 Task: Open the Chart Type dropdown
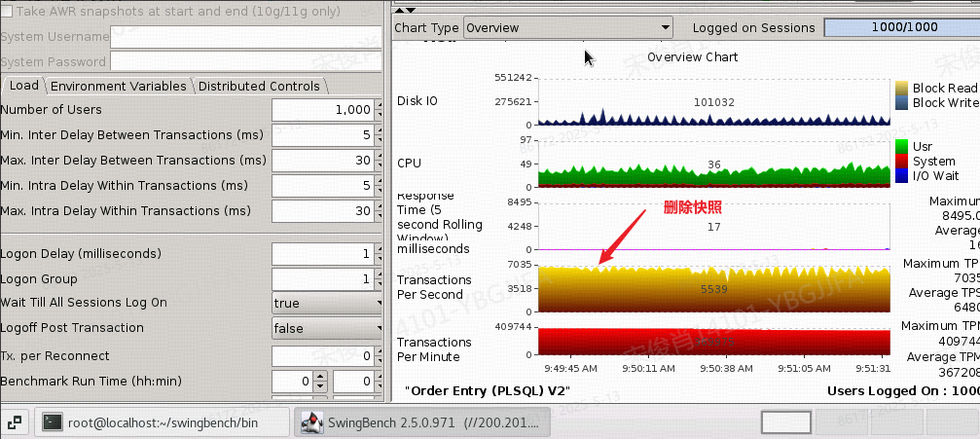pyautogui.click(x=568, y=28)
